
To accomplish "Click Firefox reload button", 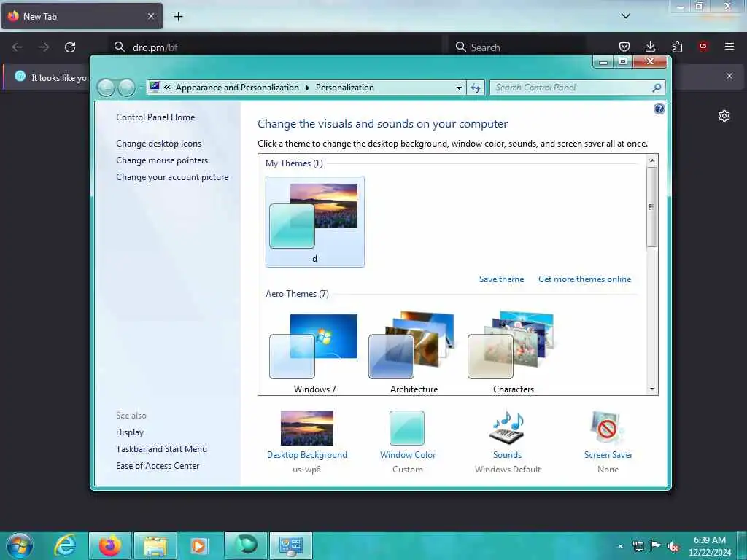I will pos(70,47).
